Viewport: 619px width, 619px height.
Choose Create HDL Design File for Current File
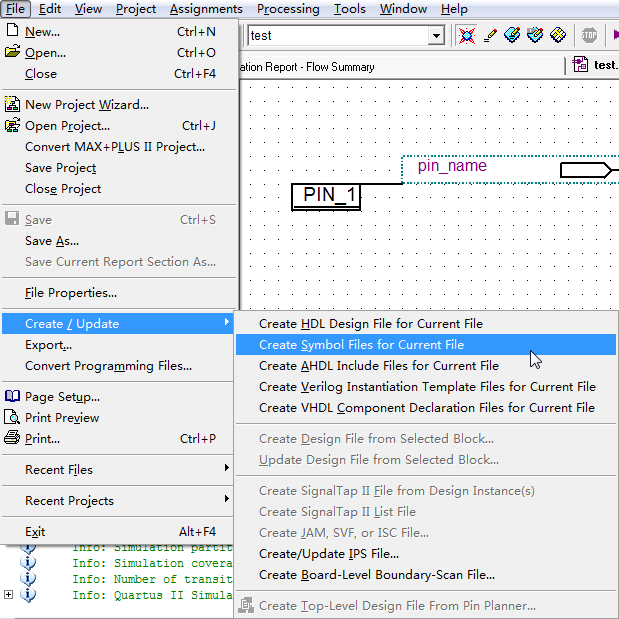point(370,324)
